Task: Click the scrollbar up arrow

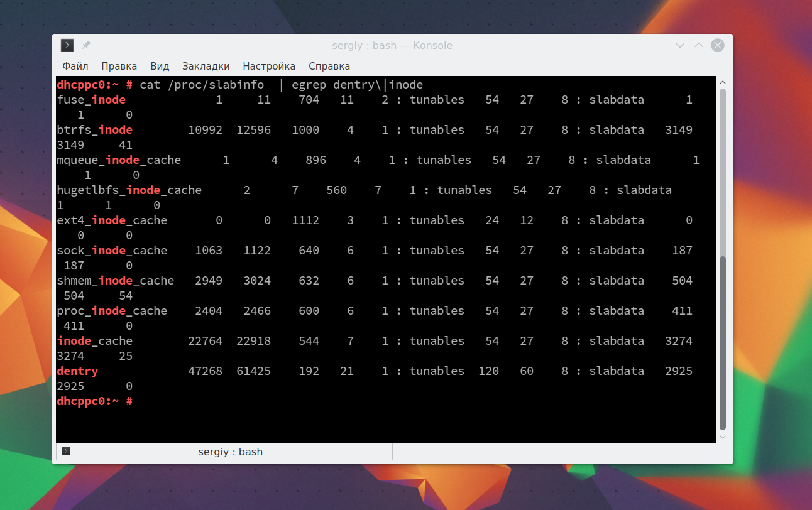Action: pos(722,82)
